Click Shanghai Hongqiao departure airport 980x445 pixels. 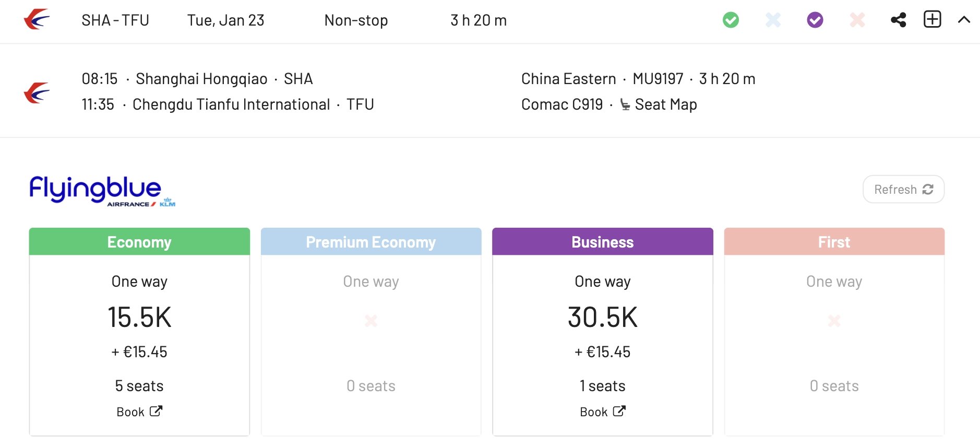[x=201, y=79]
